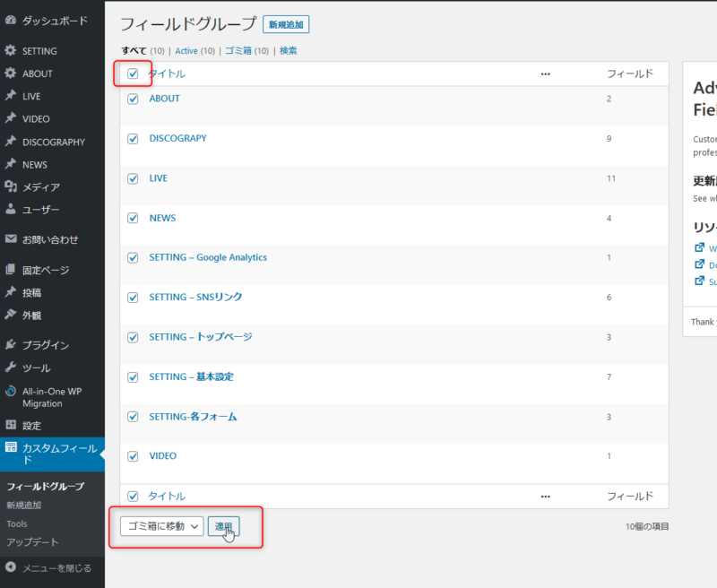Toggle the select-all checkbox in header row
Screen dimensions: 717x588
coord(133,73)
